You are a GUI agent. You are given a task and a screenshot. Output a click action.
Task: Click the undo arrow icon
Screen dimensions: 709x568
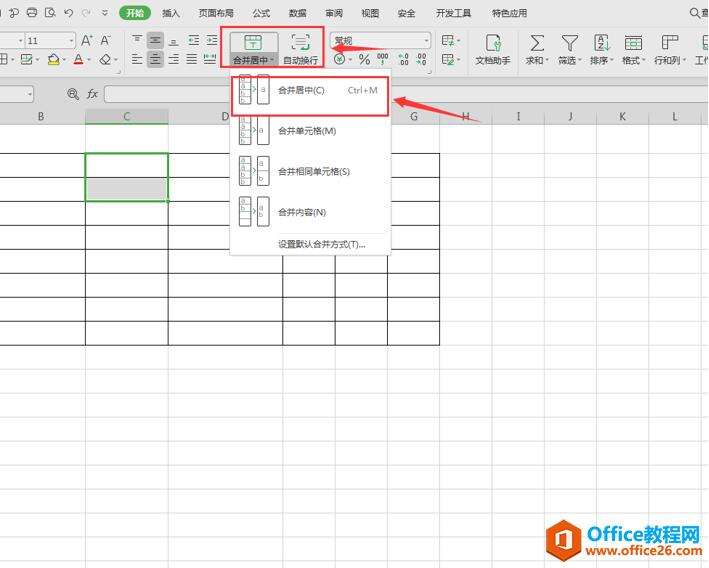coord(68,13)
